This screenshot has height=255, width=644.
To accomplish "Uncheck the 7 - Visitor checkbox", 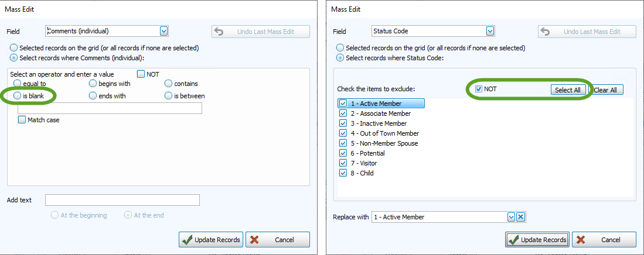I will tap(343, 163).
